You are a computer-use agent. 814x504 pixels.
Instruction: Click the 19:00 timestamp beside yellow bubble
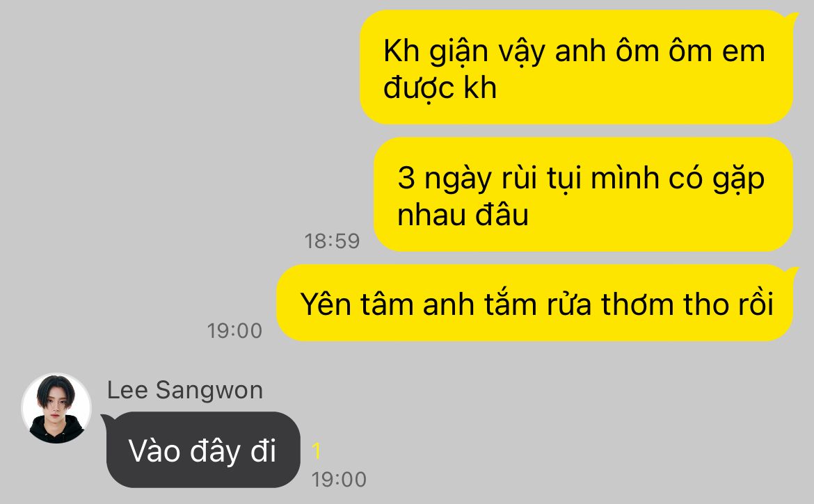coord(234,331)
